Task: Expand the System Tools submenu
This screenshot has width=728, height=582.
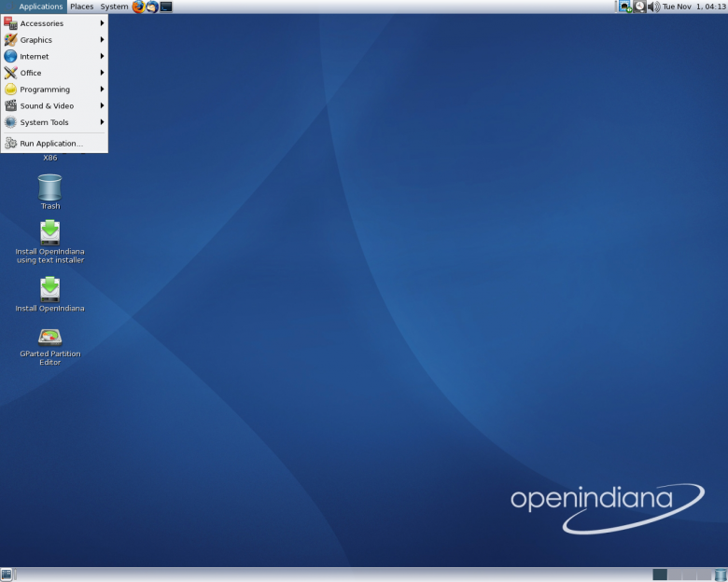Action: coord(54,122)
